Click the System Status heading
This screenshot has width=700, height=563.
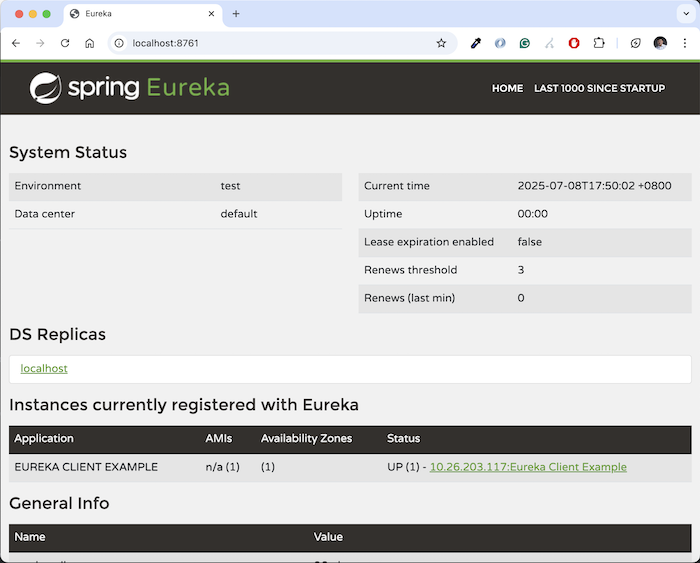coord(68,152)
